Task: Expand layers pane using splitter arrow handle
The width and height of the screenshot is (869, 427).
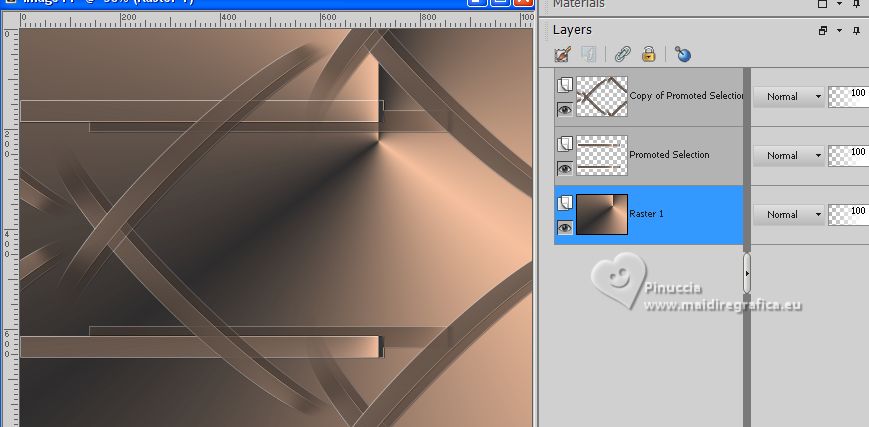Action: point(747,273)
